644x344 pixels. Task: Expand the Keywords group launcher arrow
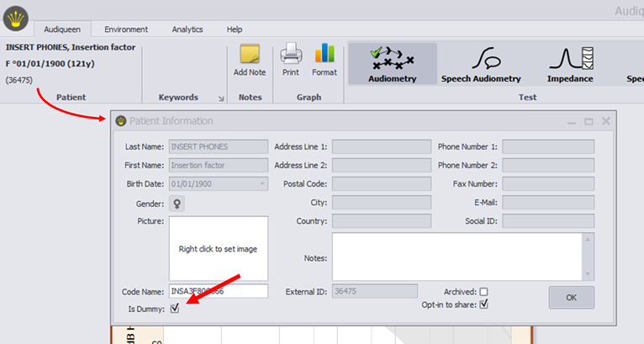pos(221,98)
